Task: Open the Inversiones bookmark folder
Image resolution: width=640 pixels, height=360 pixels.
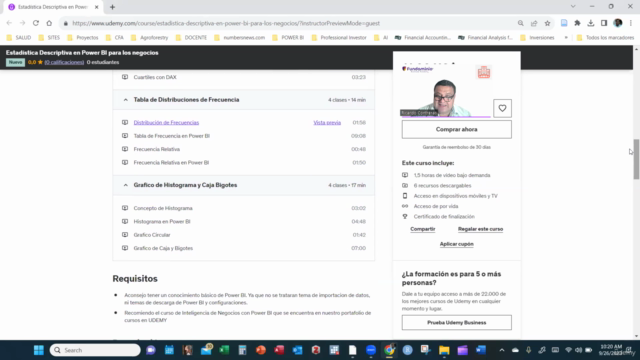Action: click(538, 38)
